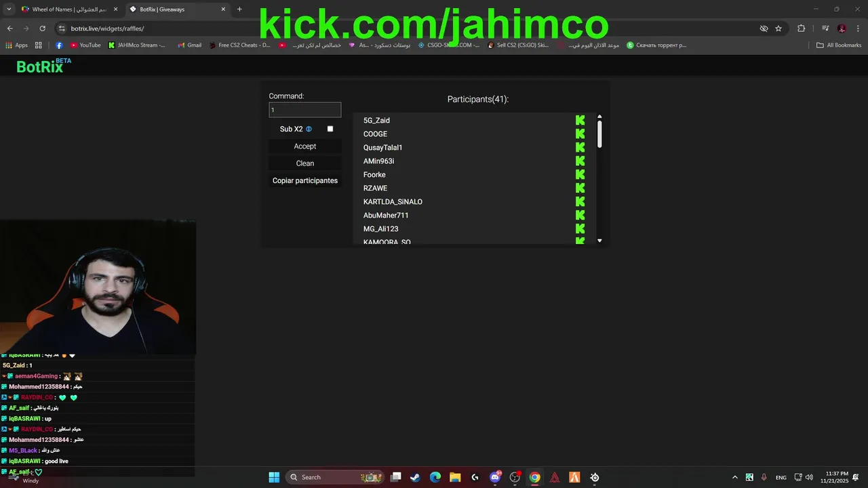
Task: Reload the page with the refresh icon
Action: coord(42,28)
